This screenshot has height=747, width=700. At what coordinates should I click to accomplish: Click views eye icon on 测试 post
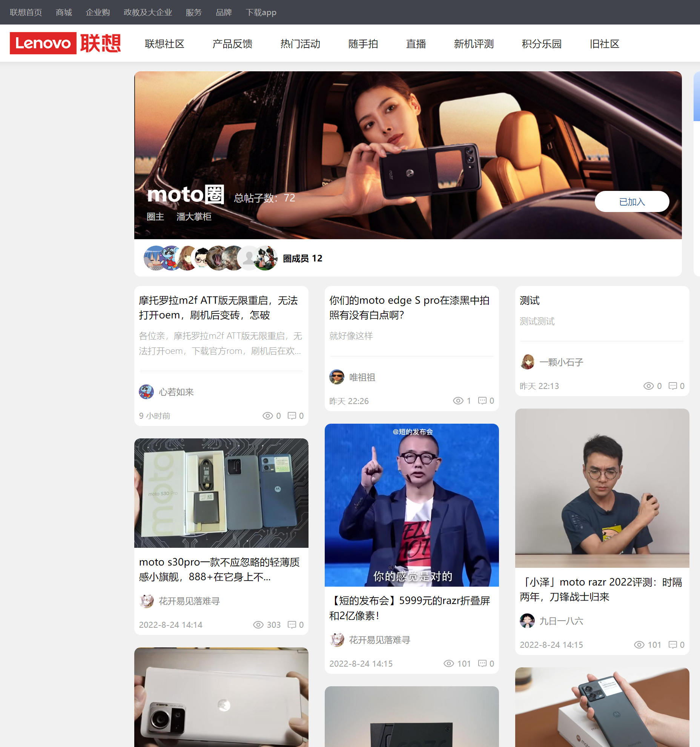coord(648,386)
